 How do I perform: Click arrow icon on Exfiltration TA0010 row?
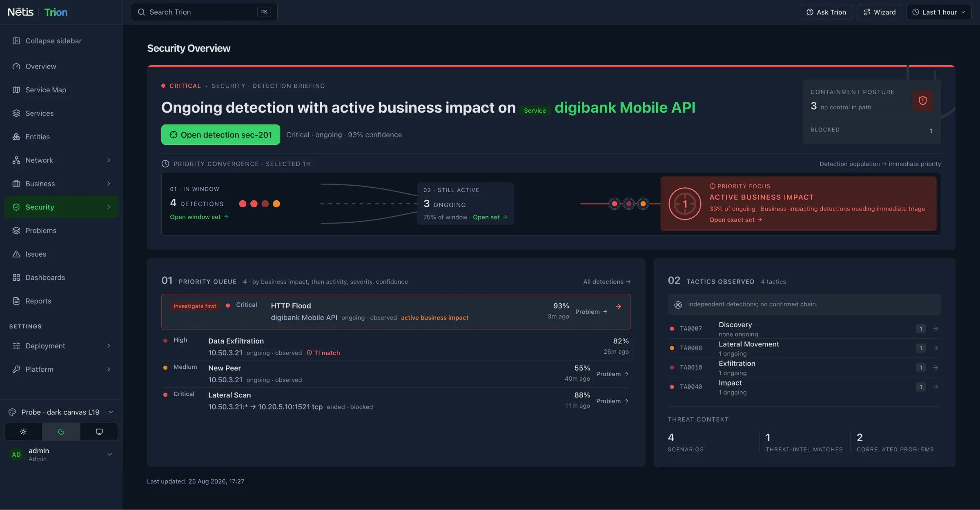tap(935, 368)
